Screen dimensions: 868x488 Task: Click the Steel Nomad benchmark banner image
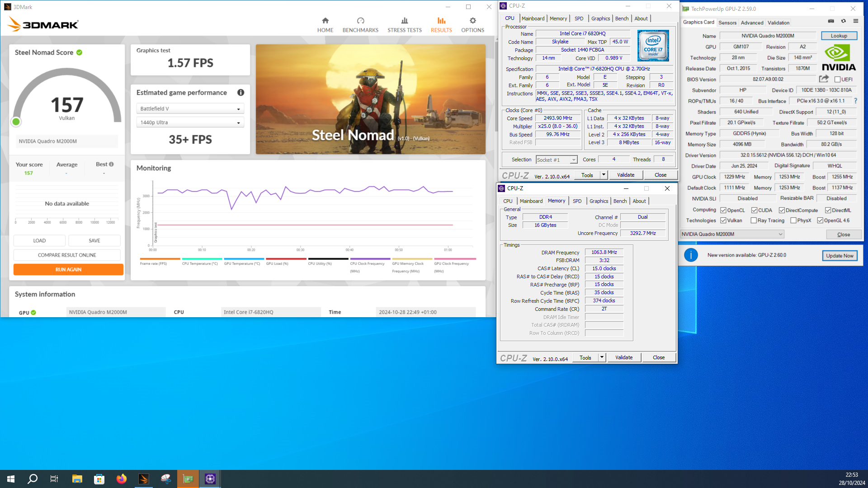[x=371, y=99]
